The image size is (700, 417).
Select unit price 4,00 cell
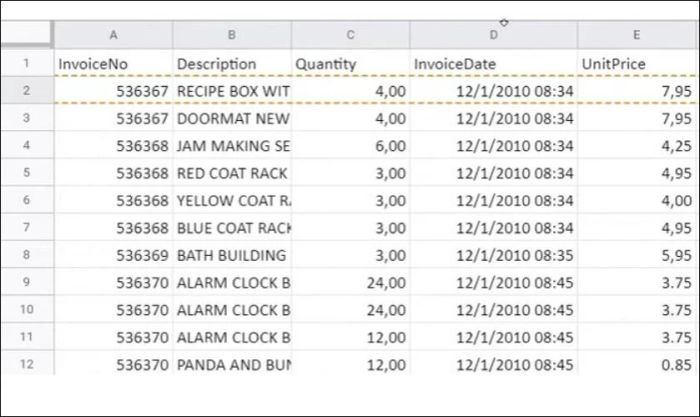pos(637,200)
